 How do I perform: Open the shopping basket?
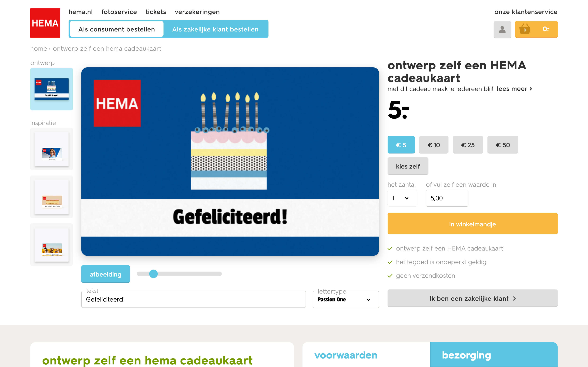[536, 29]
